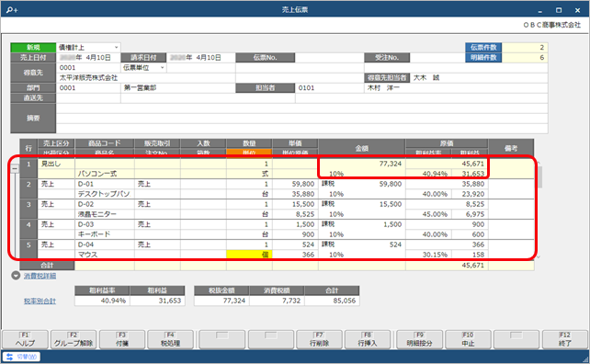
Task: Click the amount 77,324 in row 1
Action: pos(391,164)
